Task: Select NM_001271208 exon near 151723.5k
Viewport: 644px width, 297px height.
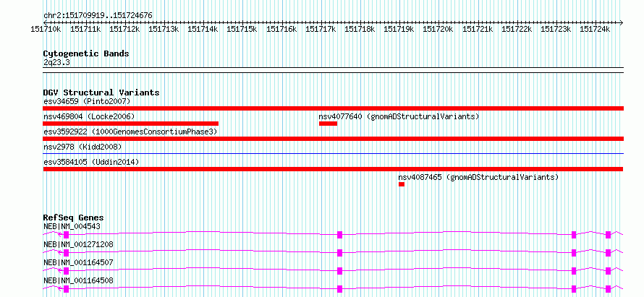Action: (x=574, y=253)
